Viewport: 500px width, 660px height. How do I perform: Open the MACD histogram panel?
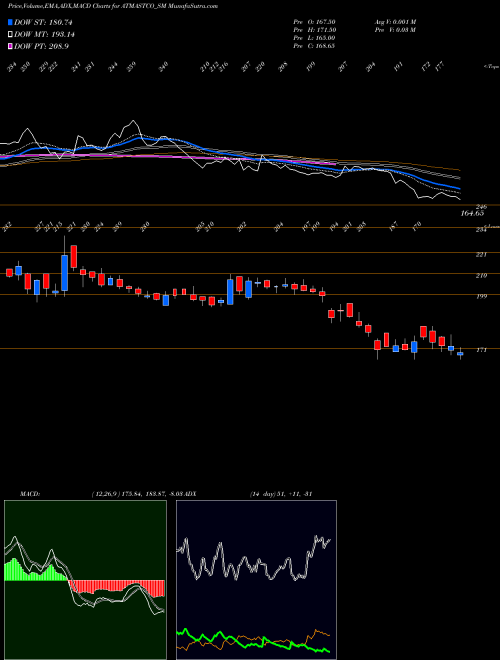click(x=85, y=580)
